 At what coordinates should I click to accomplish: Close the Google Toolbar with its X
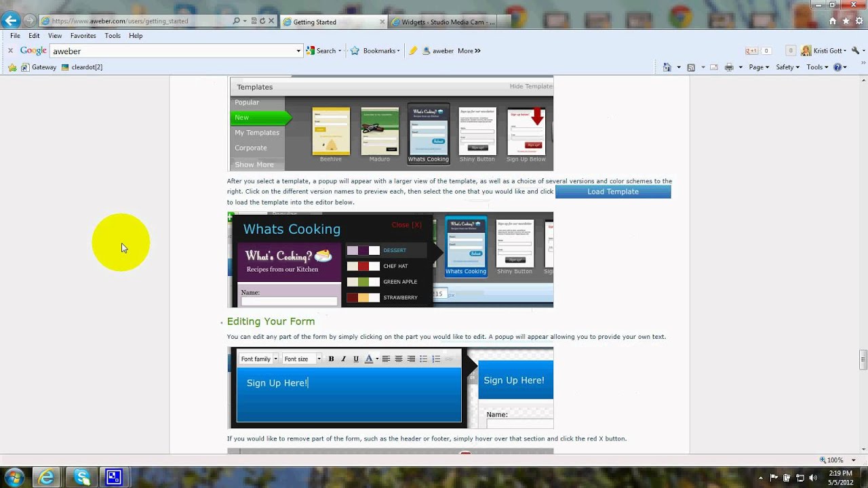tap(10, 51)
